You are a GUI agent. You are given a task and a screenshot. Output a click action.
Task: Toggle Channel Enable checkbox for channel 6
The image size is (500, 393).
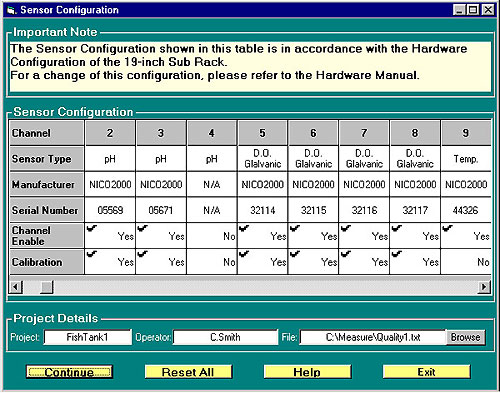tap(295, 228)
